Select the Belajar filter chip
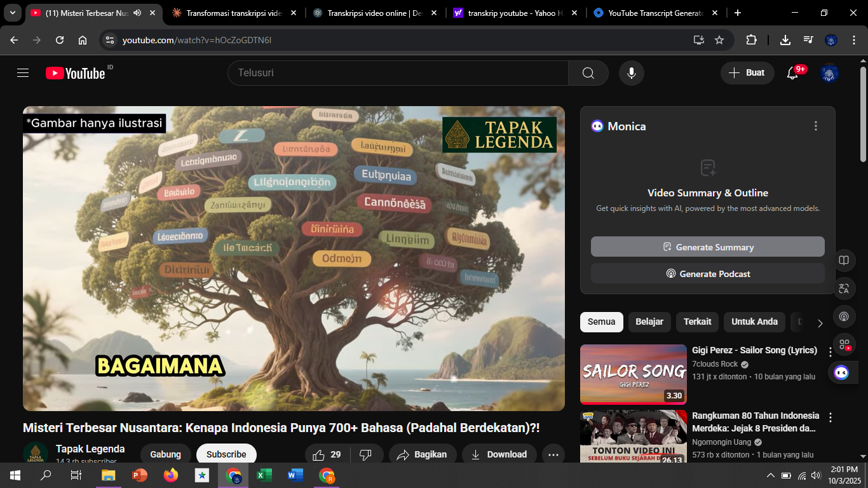Screen dimensions: 868x488 pyautogui.click(x=649, y=322)
